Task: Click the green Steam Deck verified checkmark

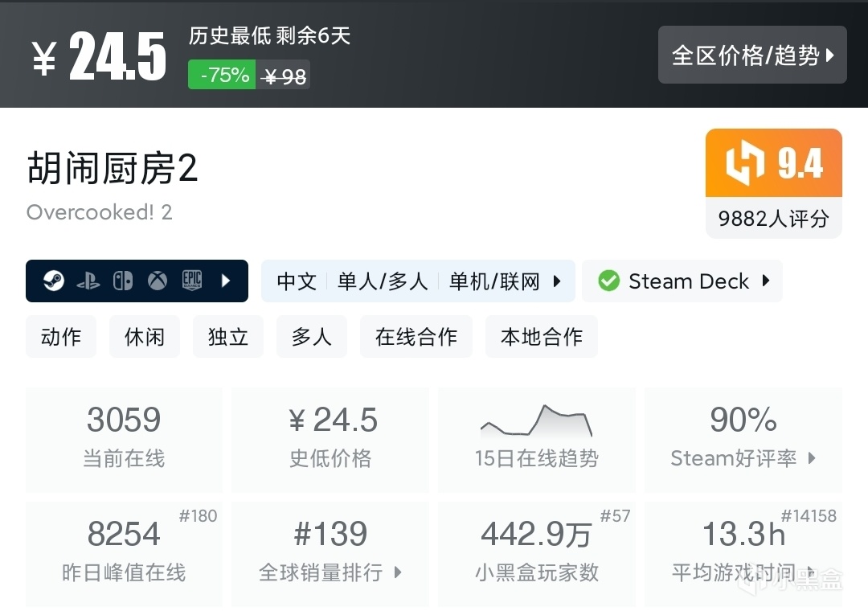Action: point(608,281)
